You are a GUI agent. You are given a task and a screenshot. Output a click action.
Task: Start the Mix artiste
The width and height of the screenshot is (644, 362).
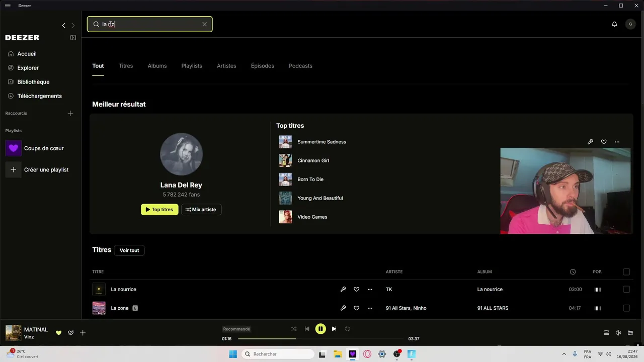201,210
